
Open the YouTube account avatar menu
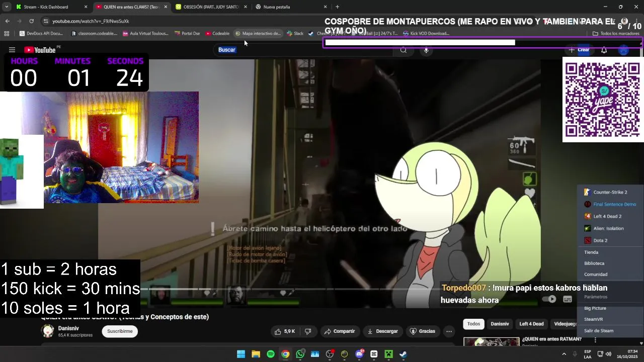624,50
